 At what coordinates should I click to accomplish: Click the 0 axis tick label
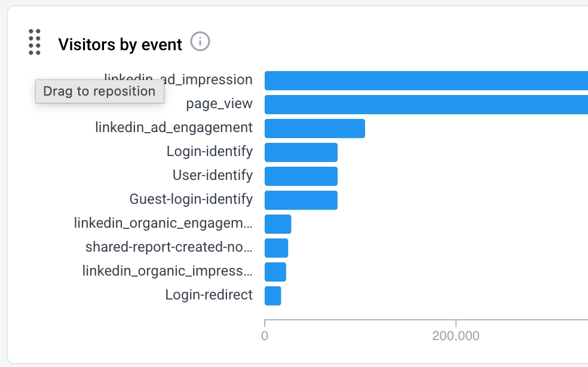coord(265,336)
